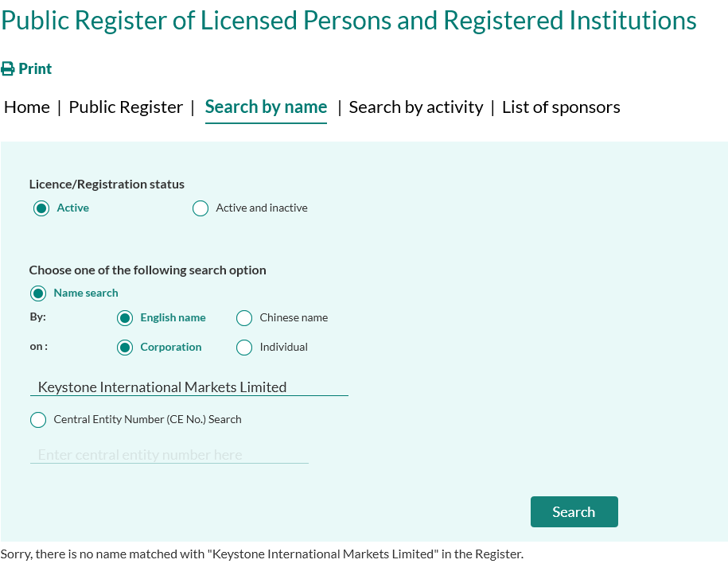Choose the Active and inactive radio option
The height and width of the screenshot is (579, 728).
tap(200, 208)
